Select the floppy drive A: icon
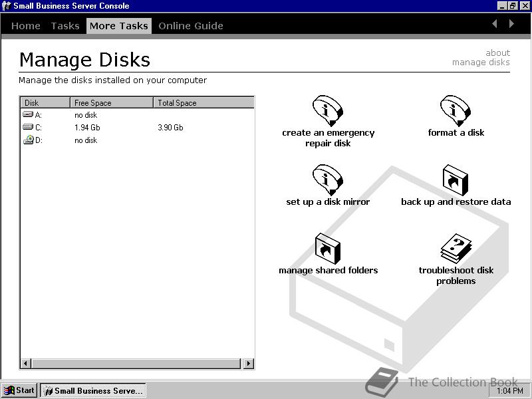The image size is (532, 399). (x=28, y=114)
